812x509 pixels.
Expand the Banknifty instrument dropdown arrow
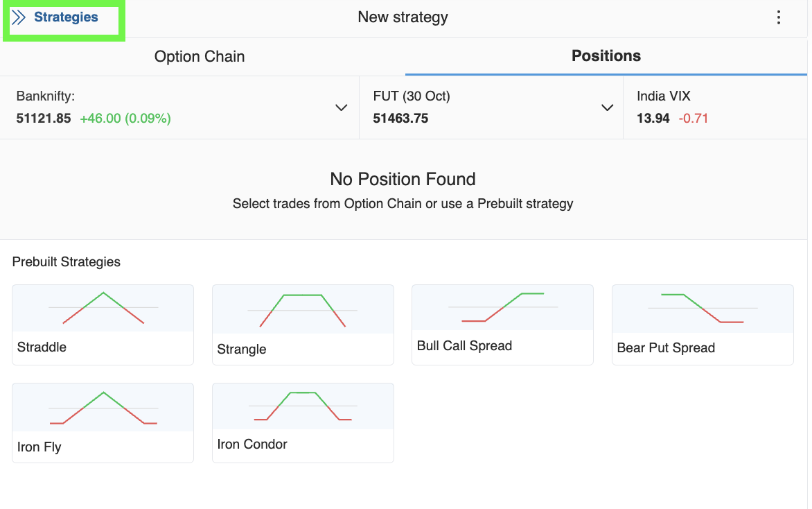(341, 107)
